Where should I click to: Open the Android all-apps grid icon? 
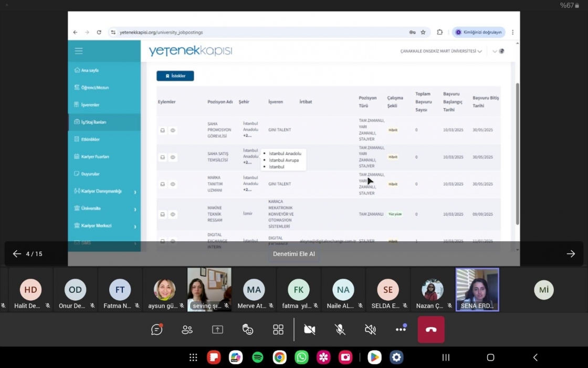(193, 357)
